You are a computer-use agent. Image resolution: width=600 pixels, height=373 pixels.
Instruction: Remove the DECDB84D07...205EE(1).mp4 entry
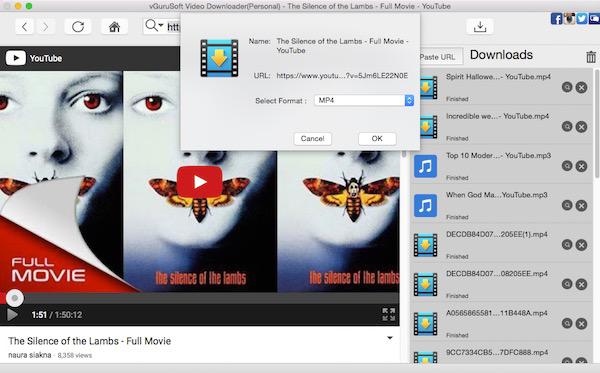582,245
